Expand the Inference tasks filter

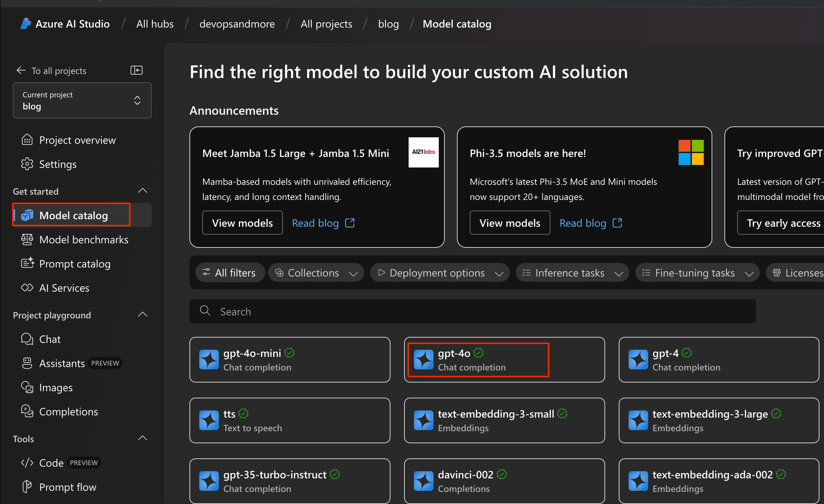coord(572,273)
